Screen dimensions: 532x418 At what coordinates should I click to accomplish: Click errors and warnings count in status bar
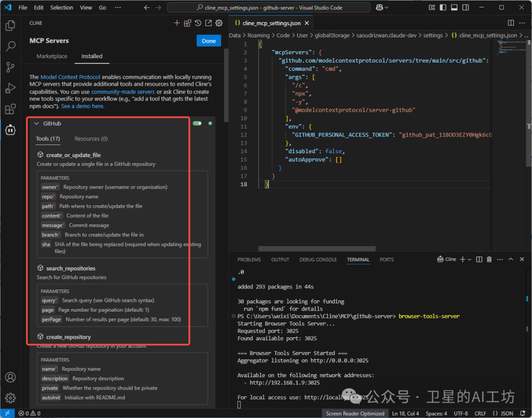click(x=29, y=413)
